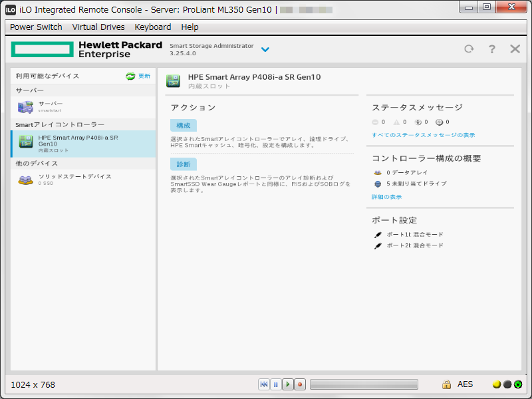
Task: Click the critical status count icon
Action: point(375,122)
